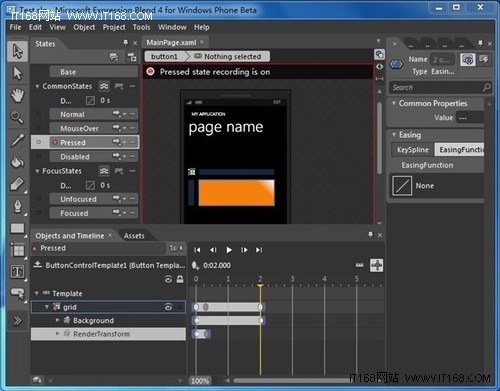Toggle fluid layout for FocusStates
The image size is (500, 391).
(x=104, y=171)
